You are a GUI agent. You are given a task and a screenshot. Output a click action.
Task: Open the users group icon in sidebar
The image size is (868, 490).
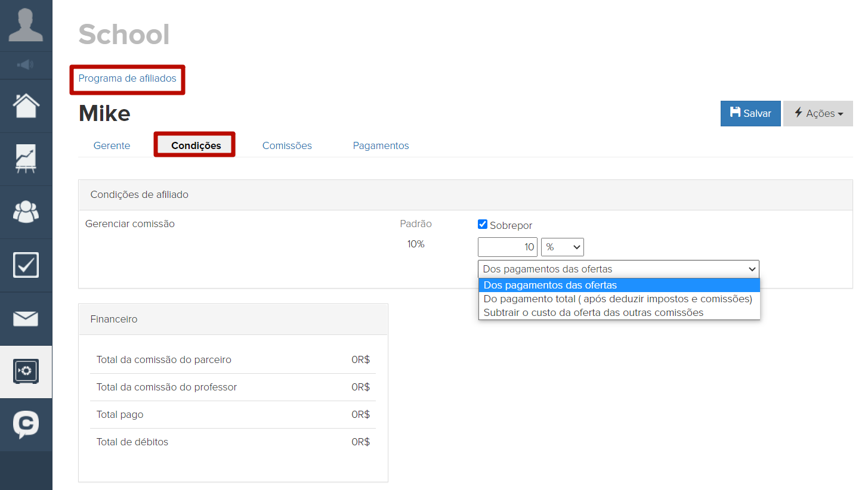pos(26,212)
